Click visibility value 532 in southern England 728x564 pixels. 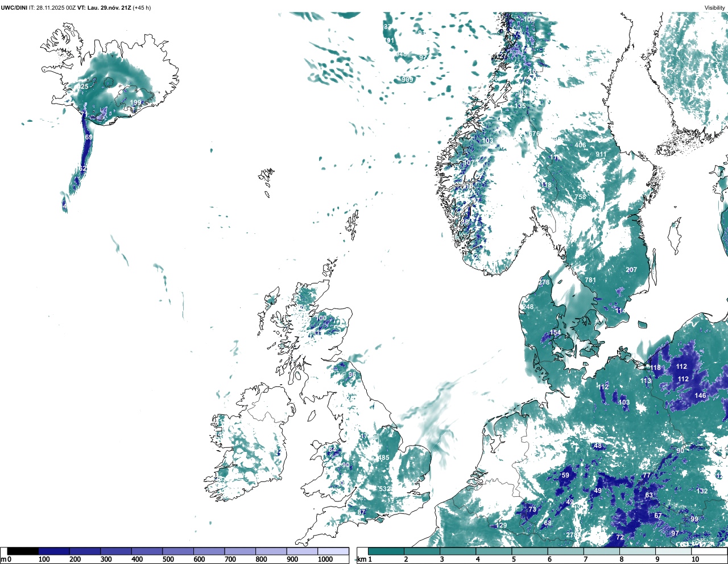385,489
